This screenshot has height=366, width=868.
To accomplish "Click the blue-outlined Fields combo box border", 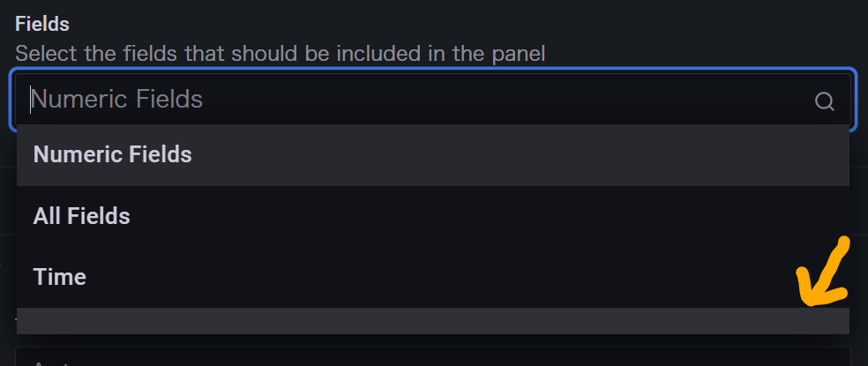I will pos(433,70).
